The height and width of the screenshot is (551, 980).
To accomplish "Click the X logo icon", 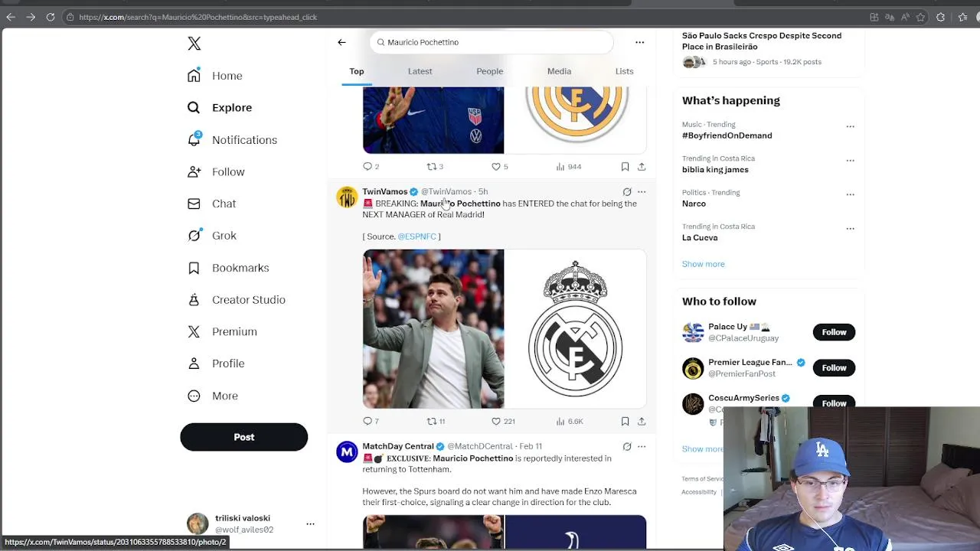I will pyautogui.click(x=194, y=44).
